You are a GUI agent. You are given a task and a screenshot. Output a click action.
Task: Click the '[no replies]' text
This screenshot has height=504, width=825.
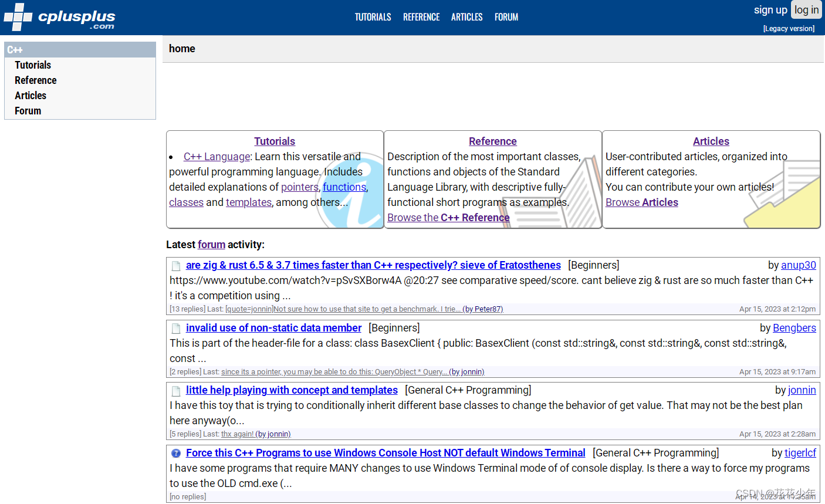(x=188, y=497)
